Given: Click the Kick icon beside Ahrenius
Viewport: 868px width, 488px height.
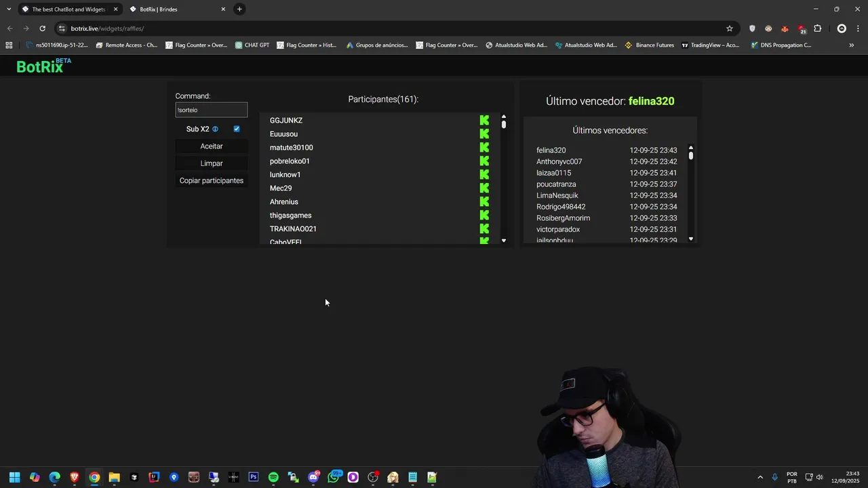Looking at the screenshot, I should coord(484,202).
